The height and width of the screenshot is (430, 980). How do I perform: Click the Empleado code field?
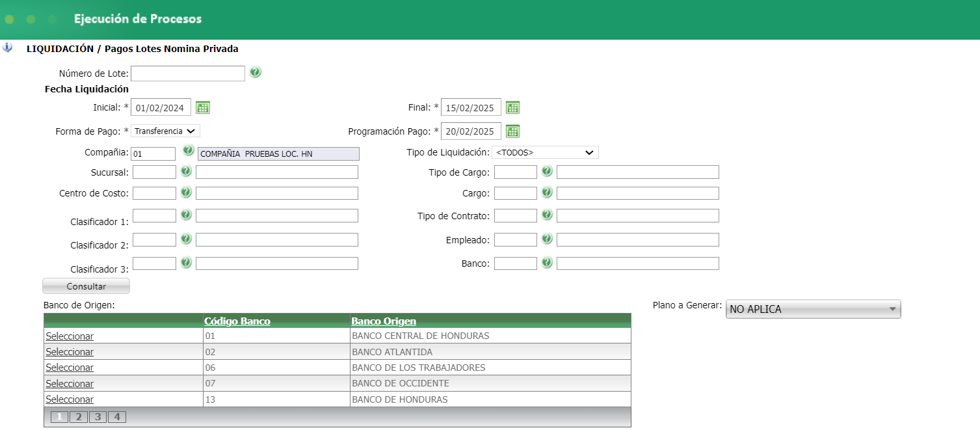pos(516,239)
